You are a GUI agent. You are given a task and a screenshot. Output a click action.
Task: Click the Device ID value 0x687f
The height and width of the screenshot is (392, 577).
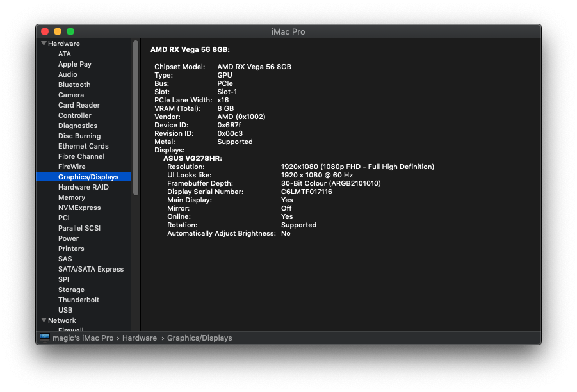coord(229,125)
